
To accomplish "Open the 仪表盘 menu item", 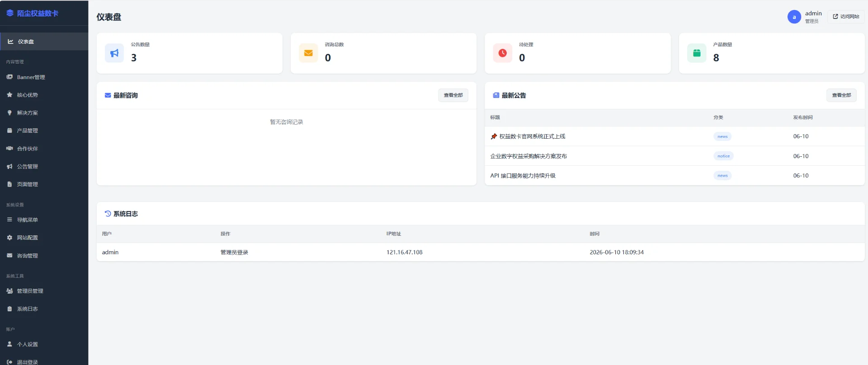I will pyautogui.click(x=44, y=42).
